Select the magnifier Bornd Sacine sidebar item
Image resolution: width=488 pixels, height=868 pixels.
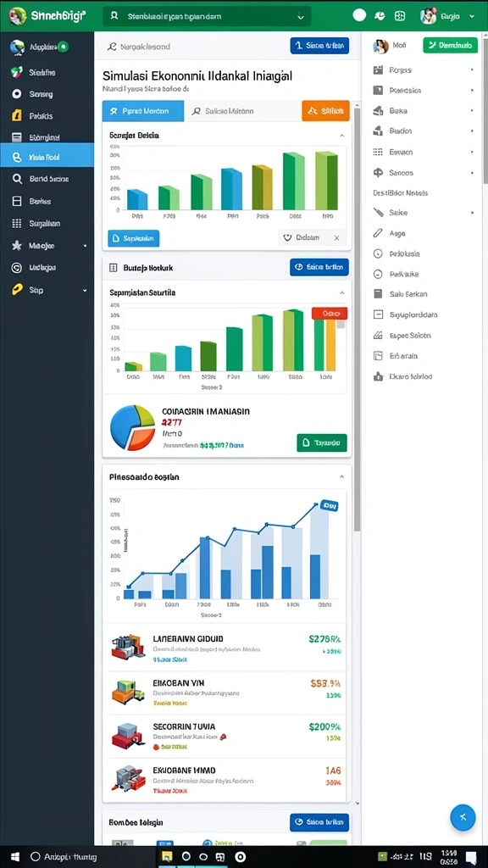47,179
